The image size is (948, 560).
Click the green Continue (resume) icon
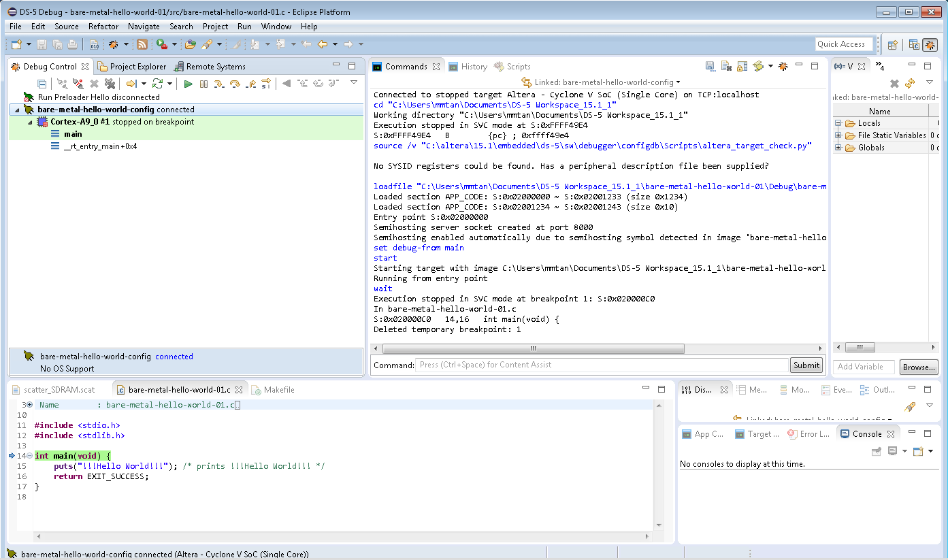click(x=189, y=84)
